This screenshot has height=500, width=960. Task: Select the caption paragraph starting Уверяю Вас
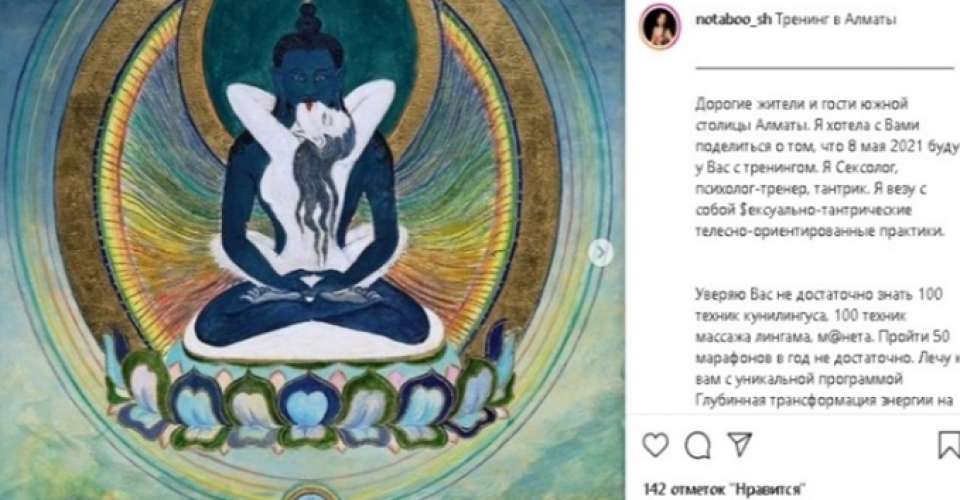pos(828,347)
